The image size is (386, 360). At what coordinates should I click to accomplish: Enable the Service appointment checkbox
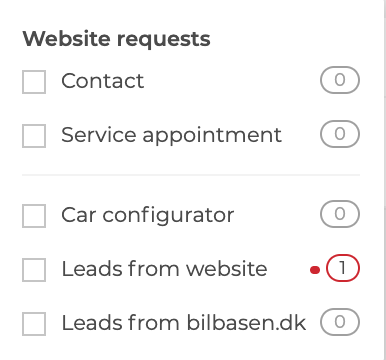click(x=34, y=136)
